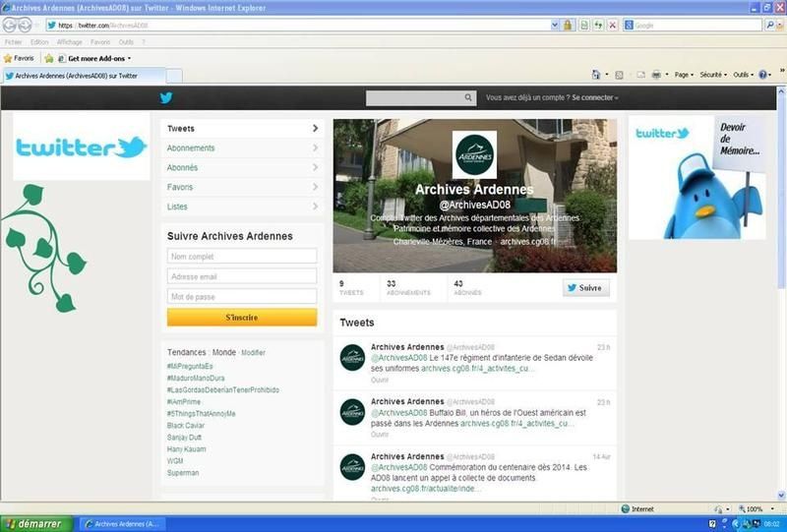The image size is (787, 532).
Task: Click the refresh icon in address bar
Action: coord(598,25)
